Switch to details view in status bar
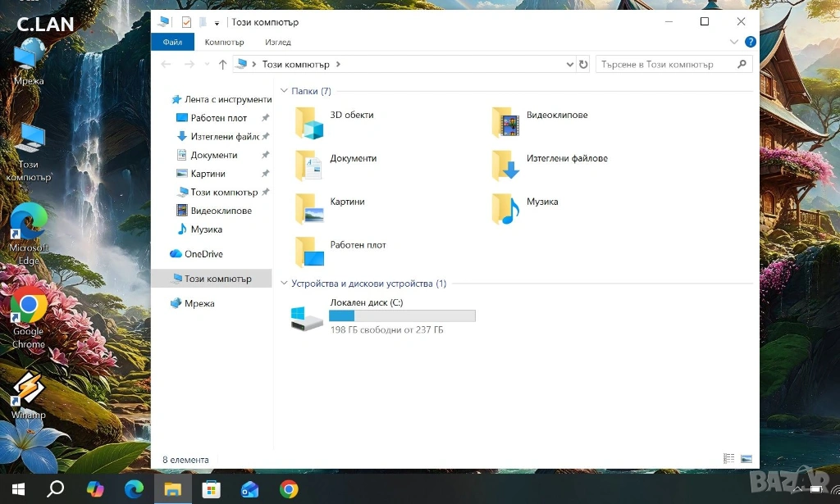840x504 pixels. point(728,459)
